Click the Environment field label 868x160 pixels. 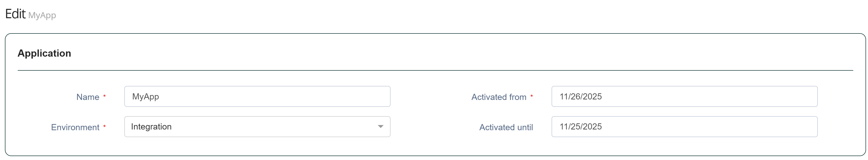75,127
